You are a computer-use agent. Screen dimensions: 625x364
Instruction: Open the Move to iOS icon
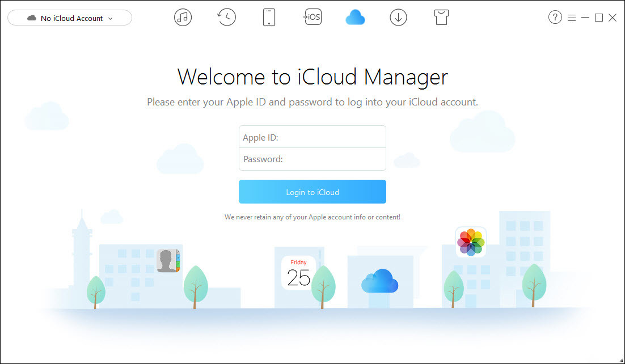click(x=312, y=17)
